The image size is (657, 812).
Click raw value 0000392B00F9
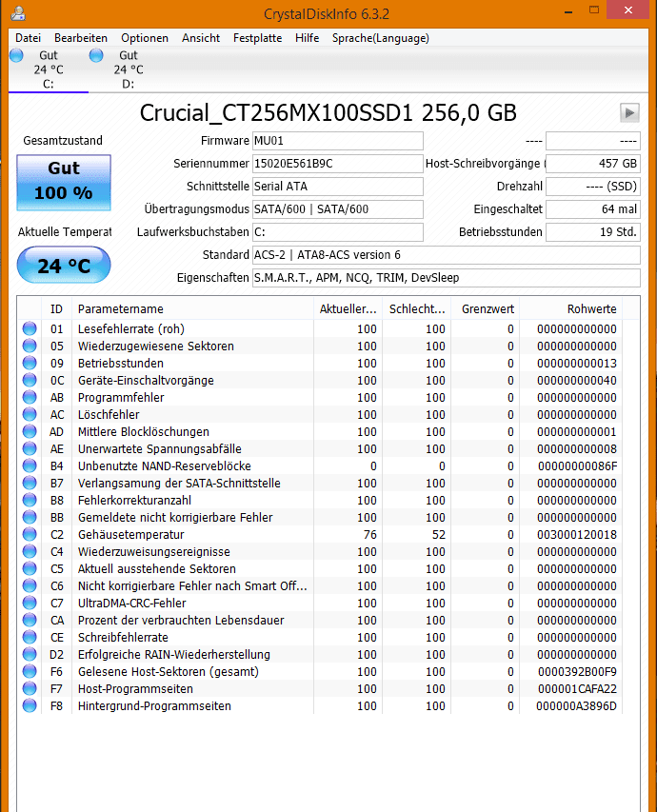point(577,672)
